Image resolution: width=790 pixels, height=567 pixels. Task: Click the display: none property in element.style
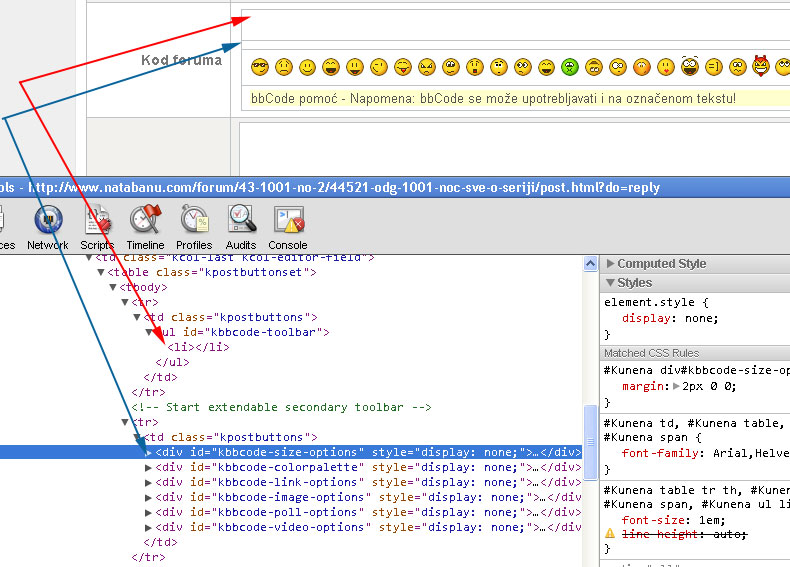tap(670, 318)
